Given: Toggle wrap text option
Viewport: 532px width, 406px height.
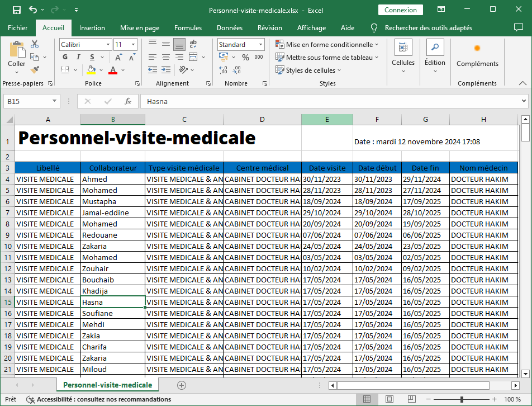Looking at the screenshot, I should click(193, 44).
